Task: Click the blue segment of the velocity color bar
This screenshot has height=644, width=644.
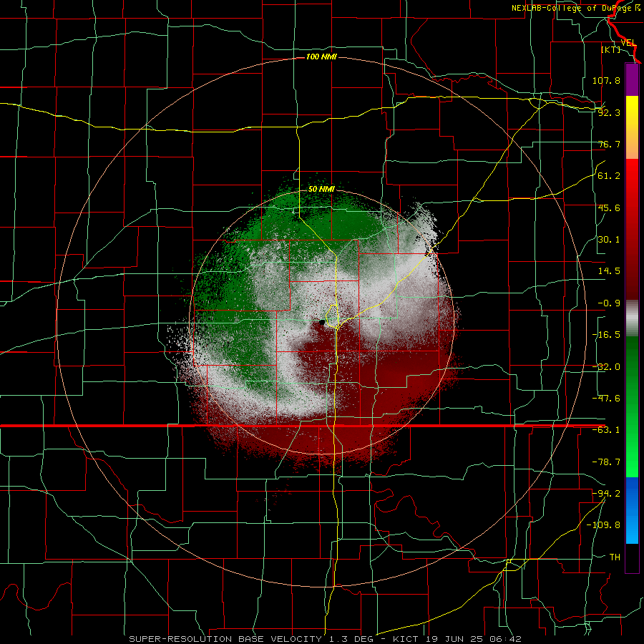Action: pos(632,510)
